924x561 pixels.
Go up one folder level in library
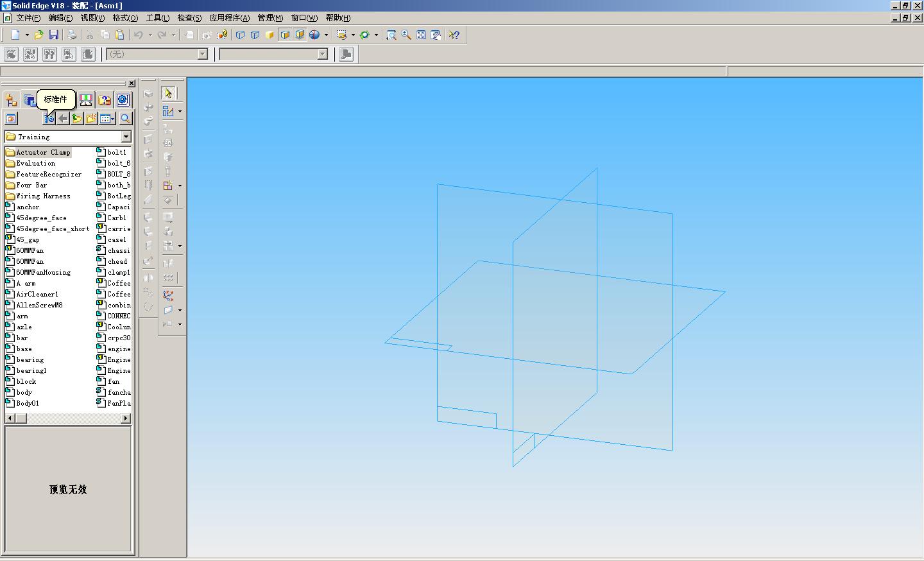click(x=77, y=118)
